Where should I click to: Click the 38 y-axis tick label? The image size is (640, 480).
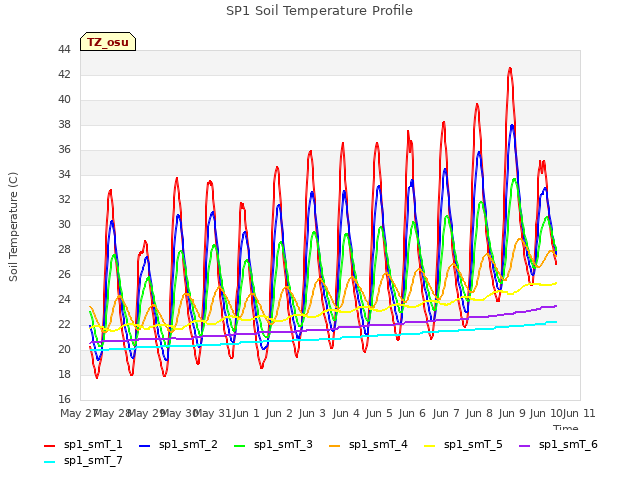coord(64,124)
